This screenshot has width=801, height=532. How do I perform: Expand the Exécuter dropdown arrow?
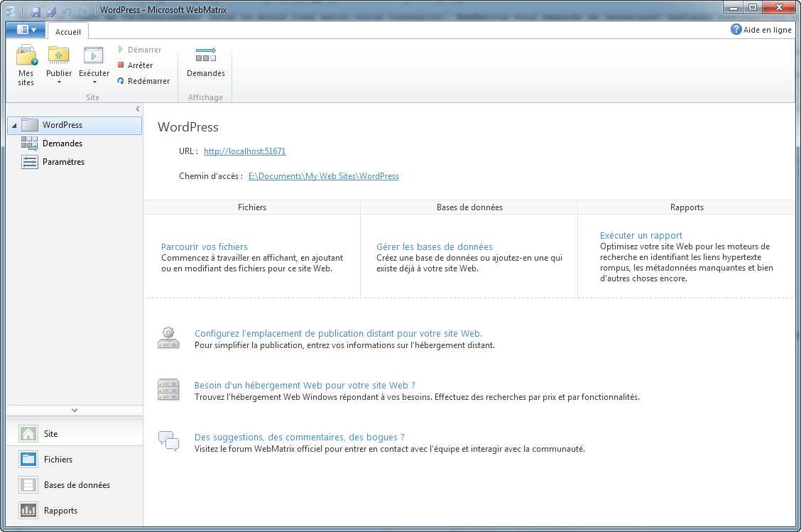(94, 82)
